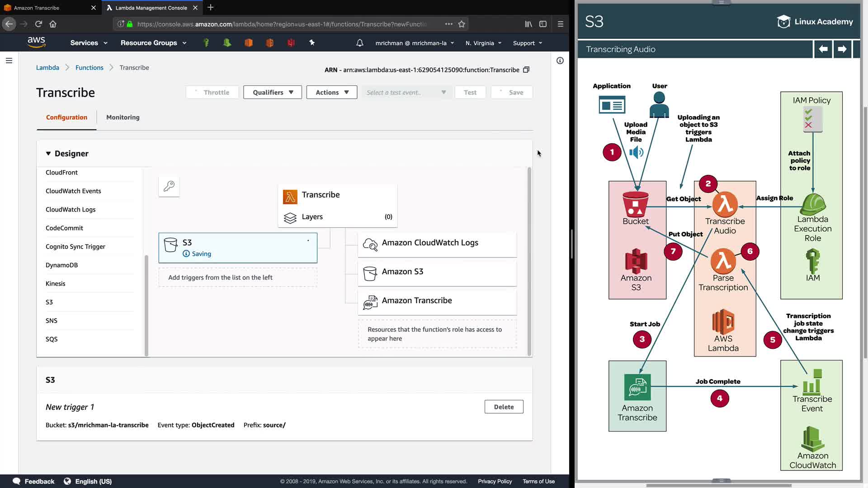
Task: Go to next slide with right arrow
Action: pos(842,49)
